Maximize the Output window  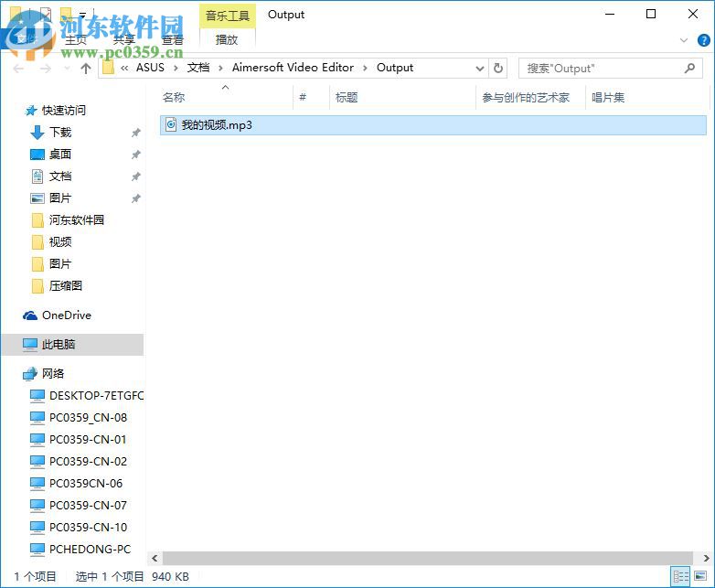click(651, 14)
